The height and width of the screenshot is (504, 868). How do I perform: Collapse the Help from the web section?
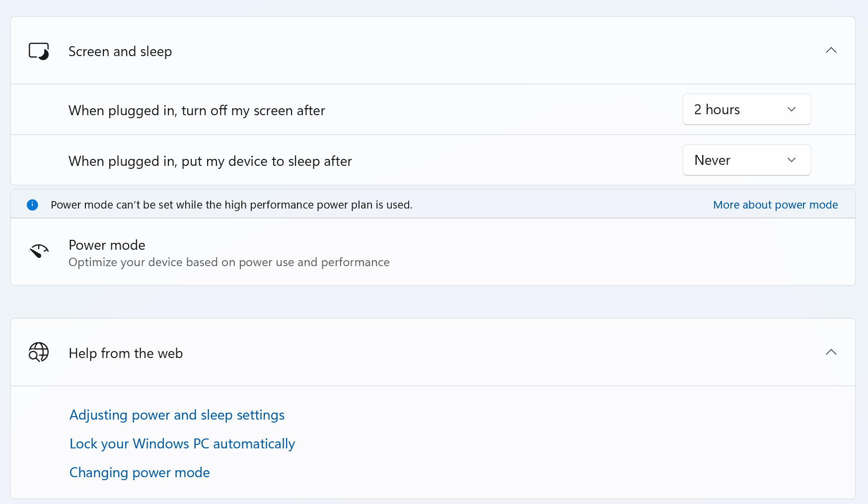pos(831,353)
